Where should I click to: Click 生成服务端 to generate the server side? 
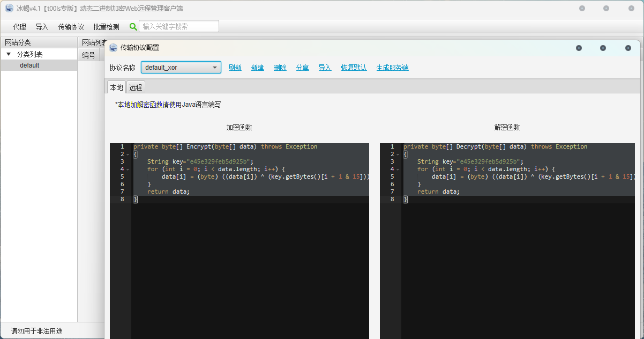point(392,67)
